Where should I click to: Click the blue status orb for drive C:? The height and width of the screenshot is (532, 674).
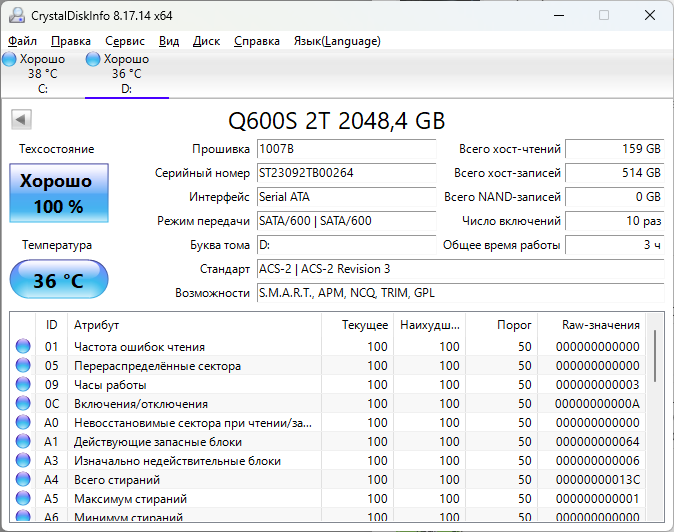coord(9,59)
